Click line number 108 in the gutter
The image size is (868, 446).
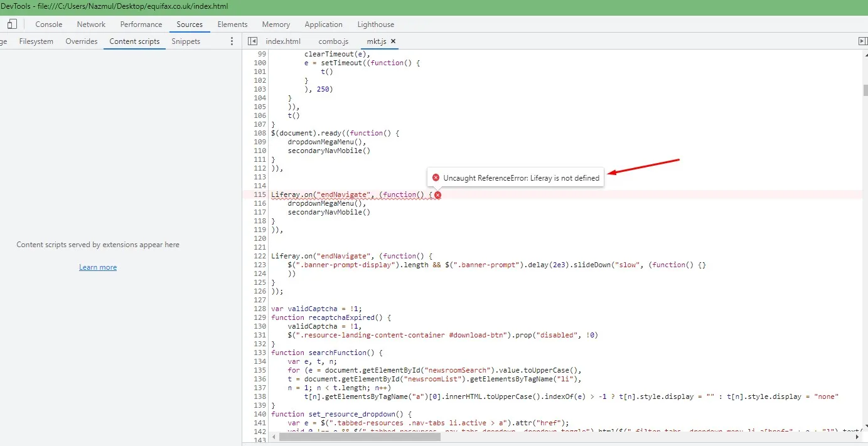[260, 133]
